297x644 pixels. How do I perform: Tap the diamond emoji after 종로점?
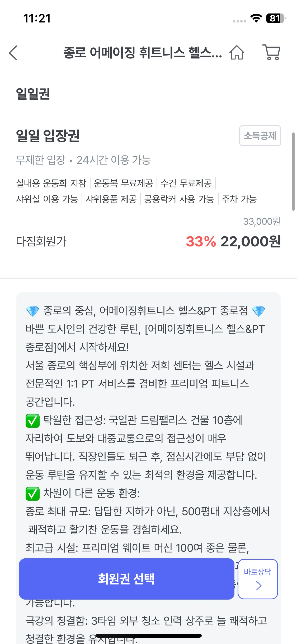[x=258, y=311]
